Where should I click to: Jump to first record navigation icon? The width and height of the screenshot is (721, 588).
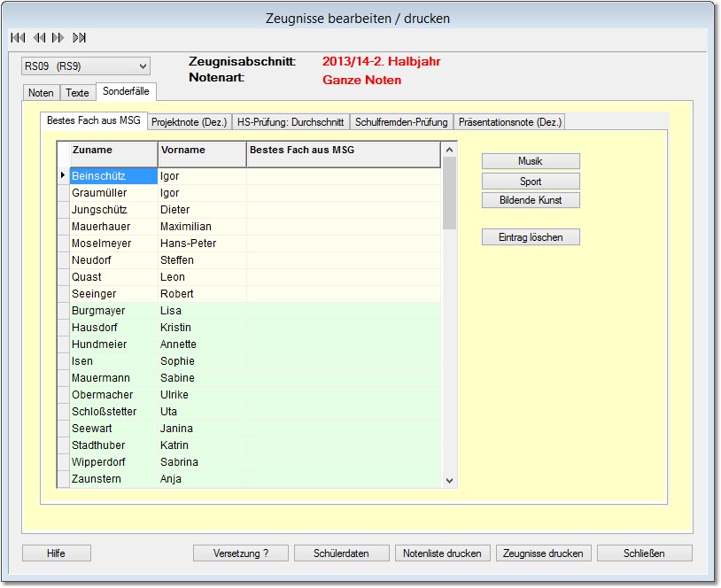point(17,37)
